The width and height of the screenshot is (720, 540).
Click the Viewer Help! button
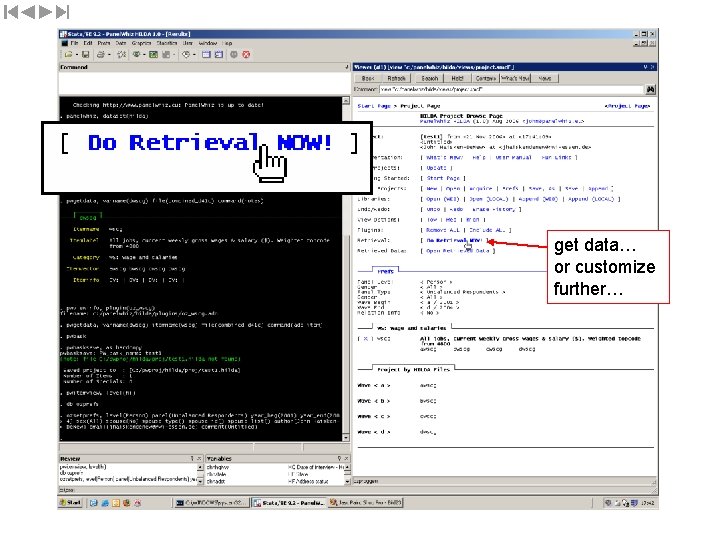457,79
